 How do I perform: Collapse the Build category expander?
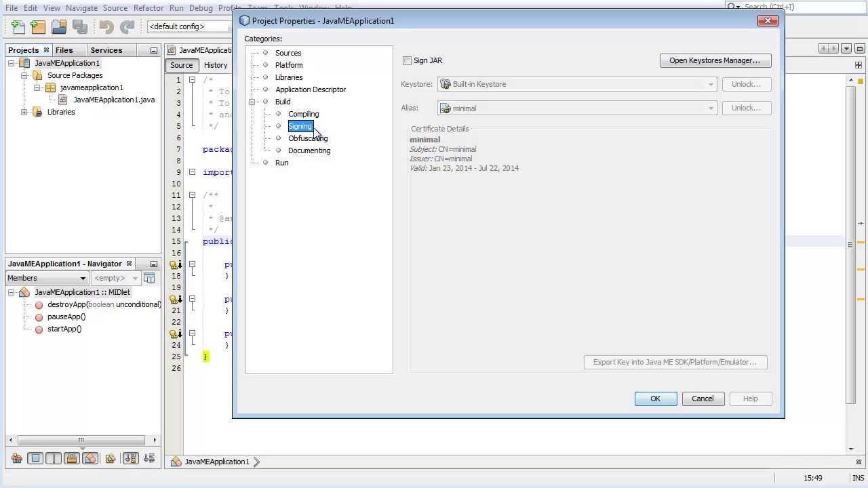point(252,102)
